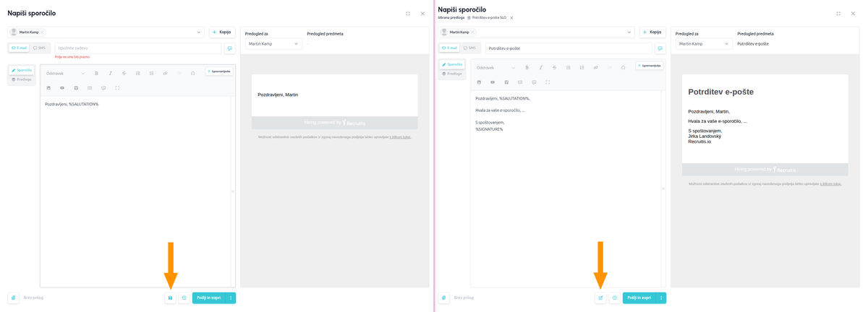Click Kopija button in Potrditev e-pošte window
The height and width of the screenshot is (312, 868).
[653, 32]
